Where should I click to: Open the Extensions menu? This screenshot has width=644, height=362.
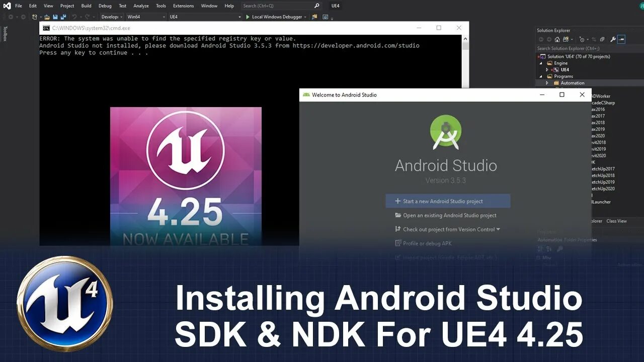tap(183, 6)
